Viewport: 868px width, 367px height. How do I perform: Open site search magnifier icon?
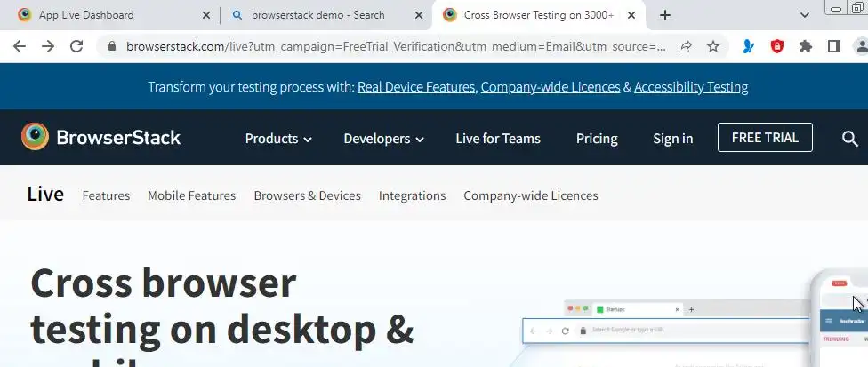(849, 138)
